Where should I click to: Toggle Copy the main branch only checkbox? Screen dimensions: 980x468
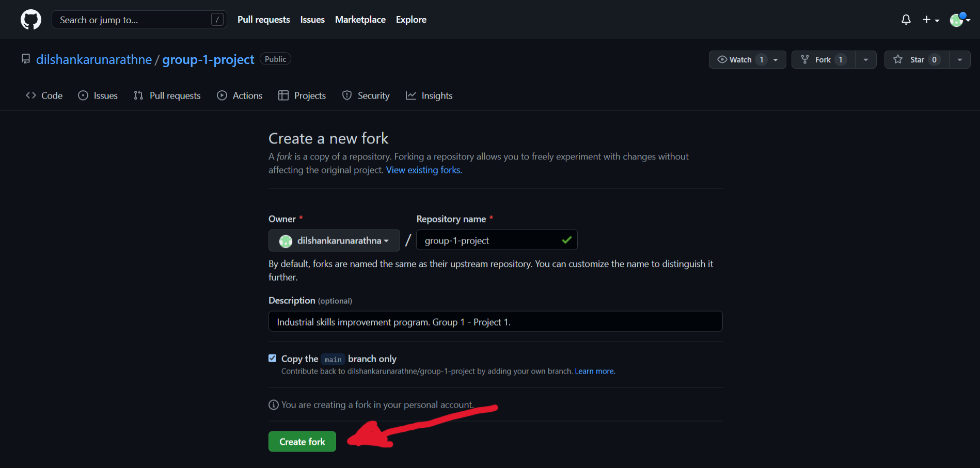273,358
